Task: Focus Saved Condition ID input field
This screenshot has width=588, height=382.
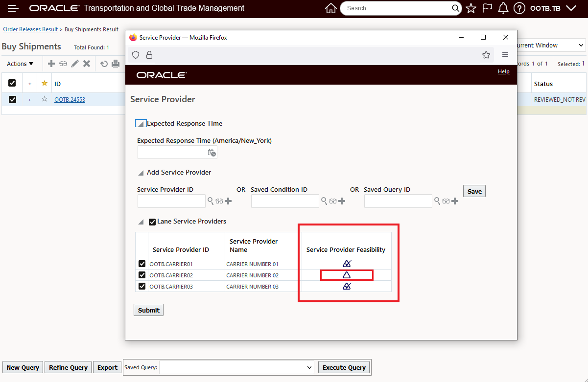Action: [x=285, y=201]
